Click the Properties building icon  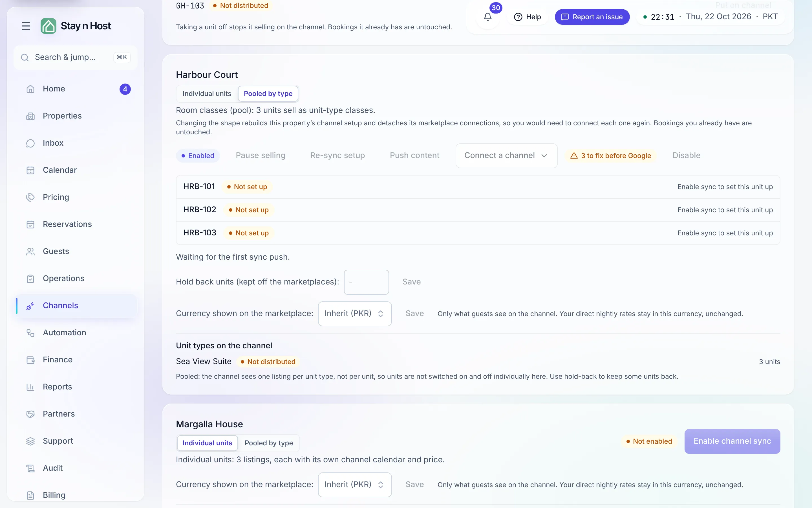point(30,116)
